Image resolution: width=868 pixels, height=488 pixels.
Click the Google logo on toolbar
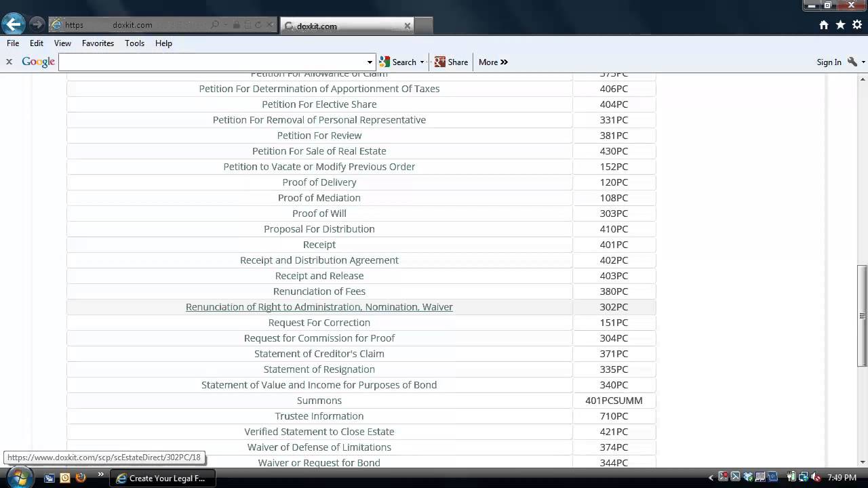pos(38,62)
